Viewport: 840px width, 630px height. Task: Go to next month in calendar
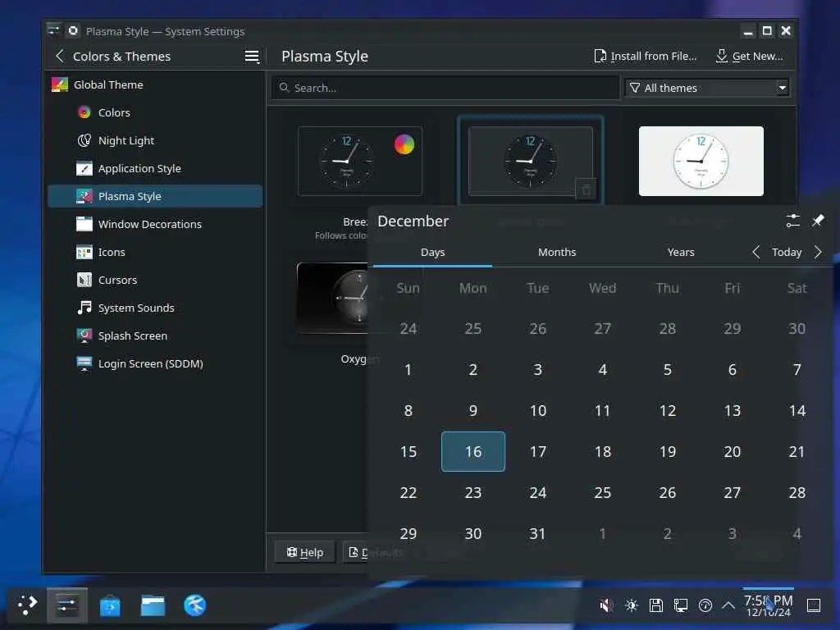coord(818,252)
